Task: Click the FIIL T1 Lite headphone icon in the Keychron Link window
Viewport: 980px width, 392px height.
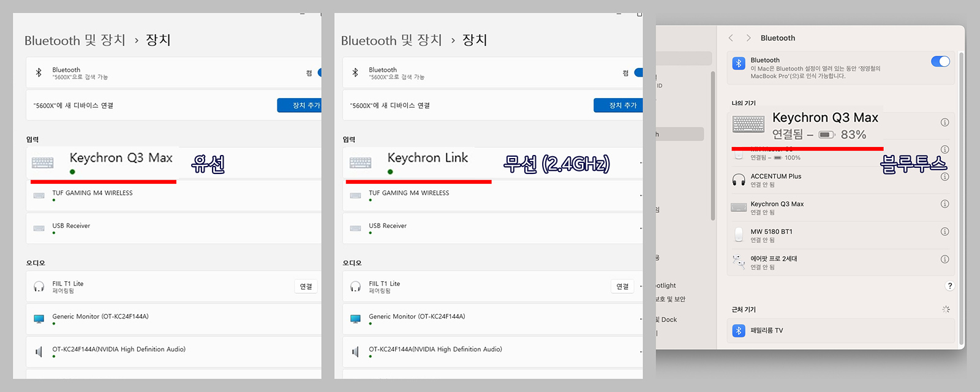Action: (356, 287)
